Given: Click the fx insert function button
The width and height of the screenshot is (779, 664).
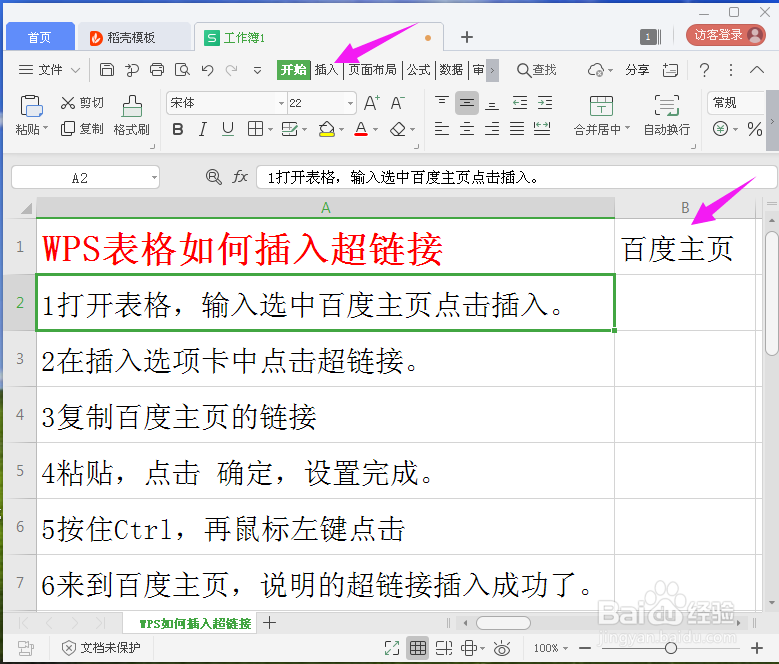Looking at the screenshot, I should [x=240, y=177].
